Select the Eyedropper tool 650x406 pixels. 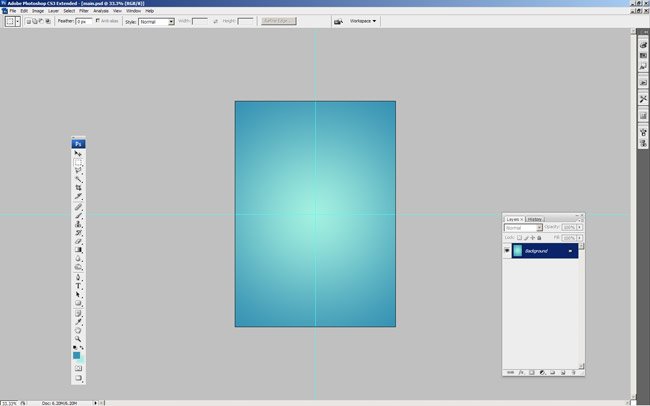(78, 322)
